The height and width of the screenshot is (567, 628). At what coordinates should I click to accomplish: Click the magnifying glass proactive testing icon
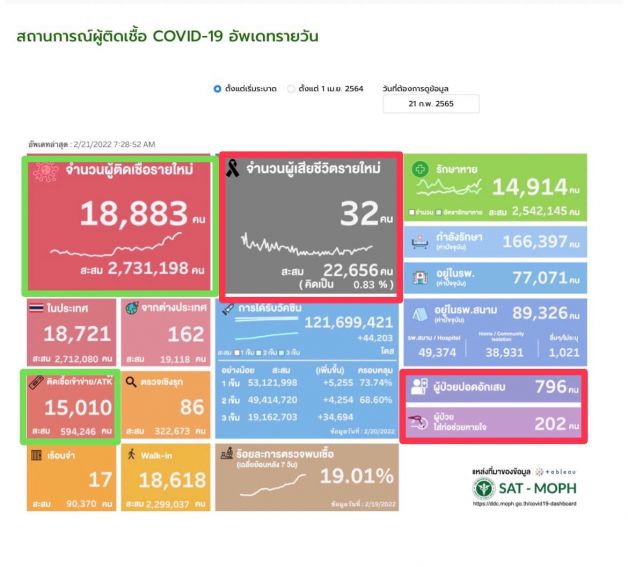(132, 382)
